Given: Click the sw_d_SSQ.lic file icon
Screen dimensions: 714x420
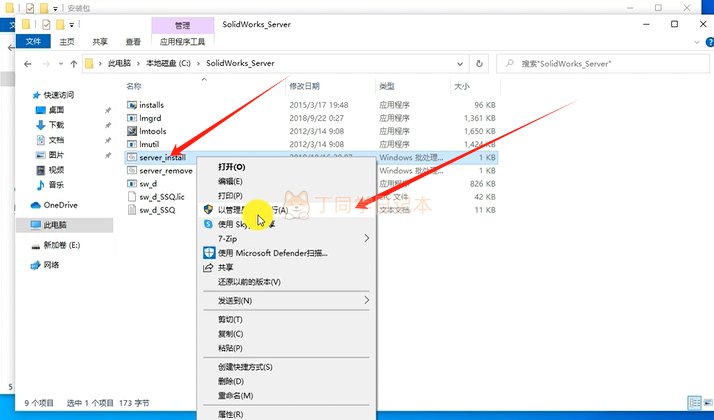Looking at the screenshot, I should coord(132,197).
